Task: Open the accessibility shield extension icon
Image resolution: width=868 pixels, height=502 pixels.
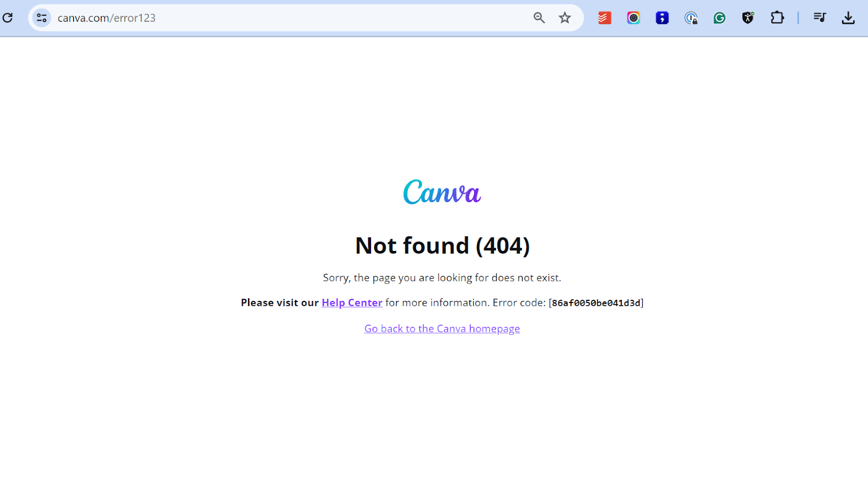Action: (748, 18)
